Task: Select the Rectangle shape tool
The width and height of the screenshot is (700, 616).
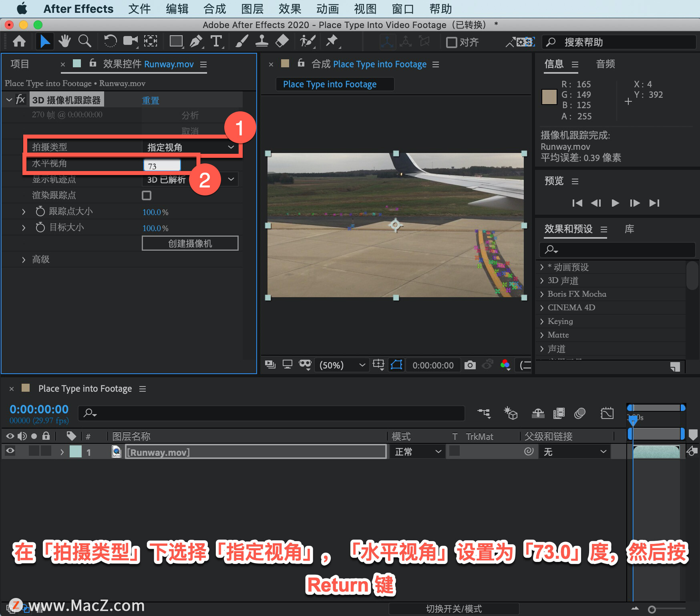Action: tap(176, 41)
